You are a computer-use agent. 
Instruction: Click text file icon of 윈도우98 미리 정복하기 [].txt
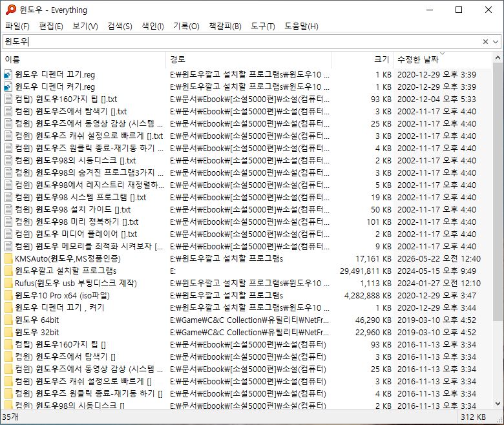coord(8,222)
